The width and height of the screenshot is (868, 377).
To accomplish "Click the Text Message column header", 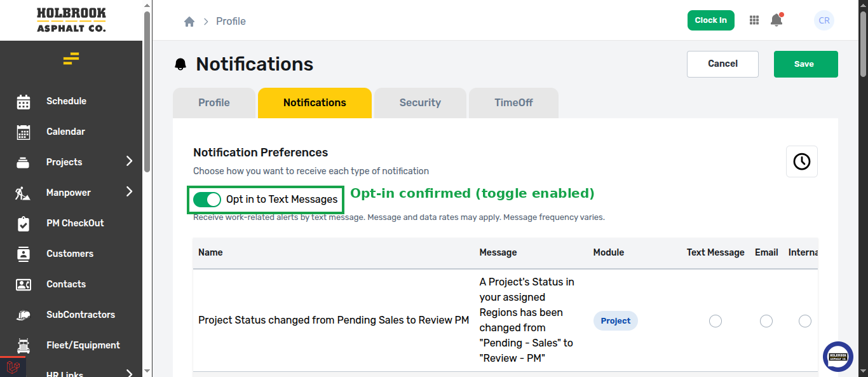I will [715, 252].
